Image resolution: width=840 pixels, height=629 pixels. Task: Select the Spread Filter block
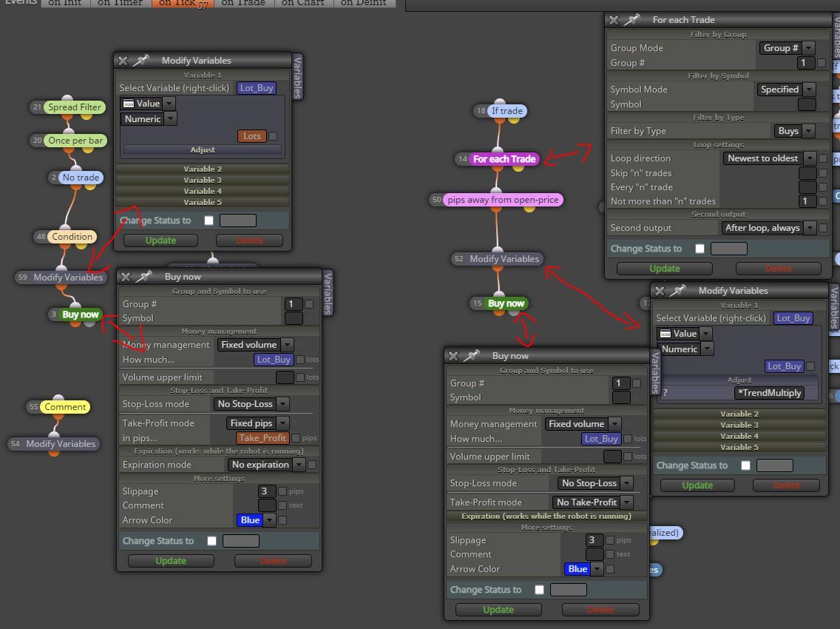pyautogui.click(x=74, y=107)
